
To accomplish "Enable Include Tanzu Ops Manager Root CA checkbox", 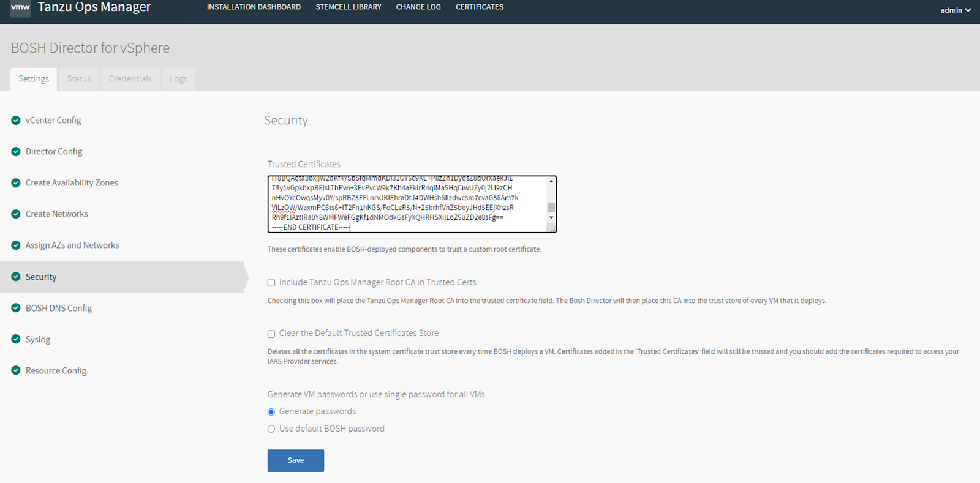I will [271, 283].
